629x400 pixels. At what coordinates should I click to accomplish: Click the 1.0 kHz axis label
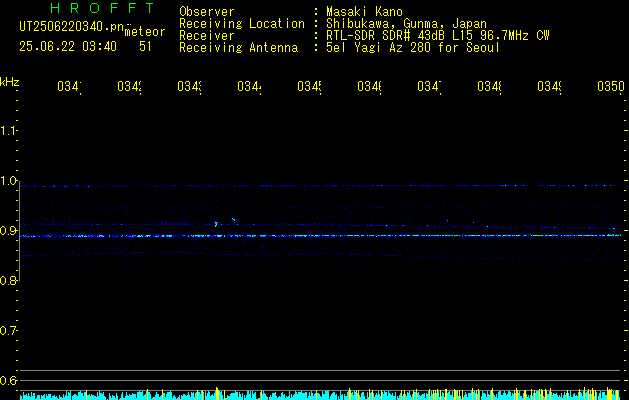tap(8, 181)
